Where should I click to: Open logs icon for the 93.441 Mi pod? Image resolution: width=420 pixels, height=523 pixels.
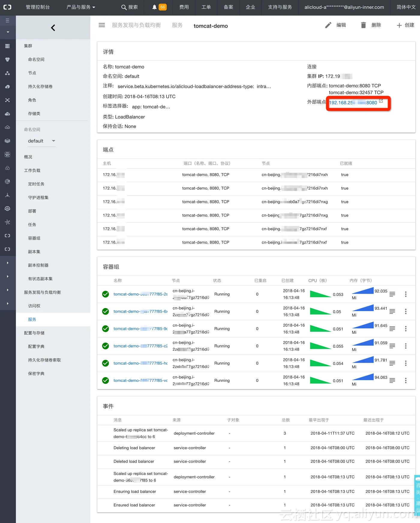pos(392,311)
